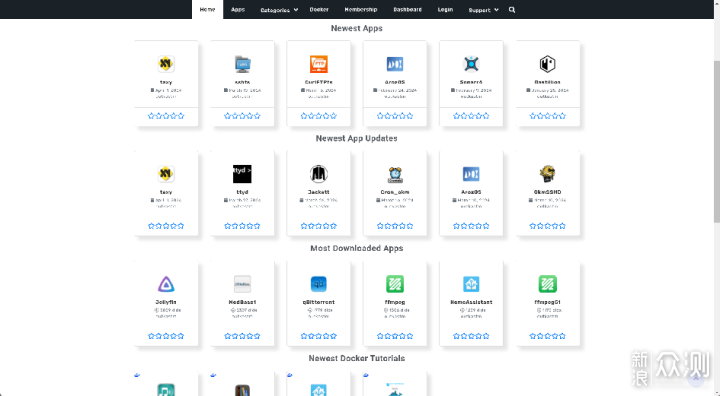This screenshot has height=396, width=720.
Task: Click the qBittorrent app icon
Action: point(319,284)
